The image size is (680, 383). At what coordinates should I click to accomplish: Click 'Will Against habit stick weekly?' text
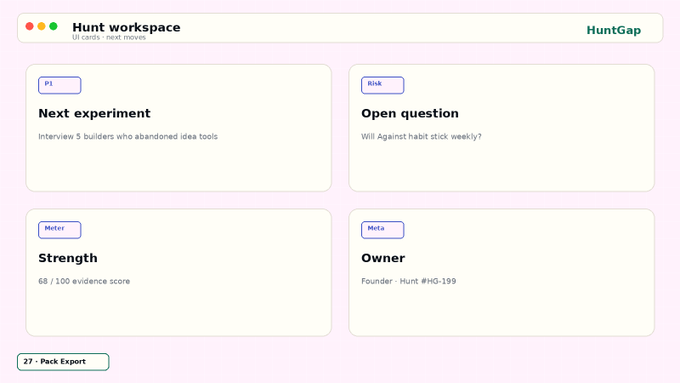point(421,136)
